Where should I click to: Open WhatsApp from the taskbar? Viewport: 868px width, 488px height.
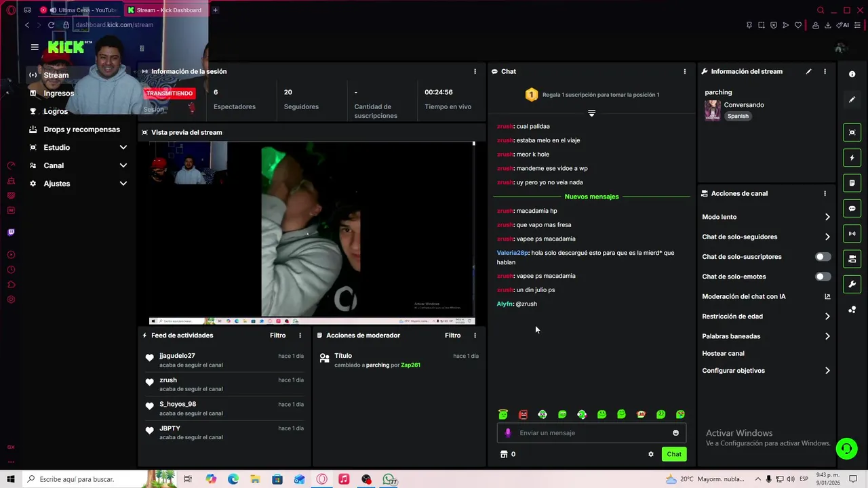pos(389,479)
